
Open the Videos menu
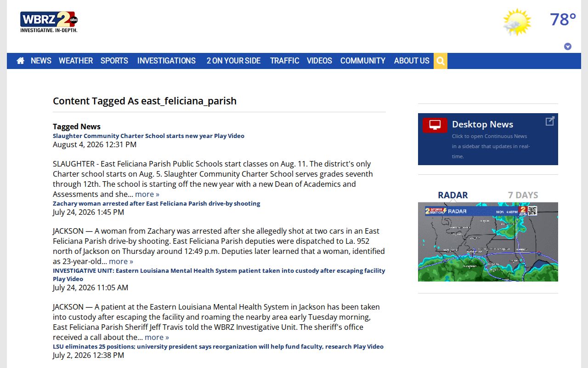click(319, 61)
